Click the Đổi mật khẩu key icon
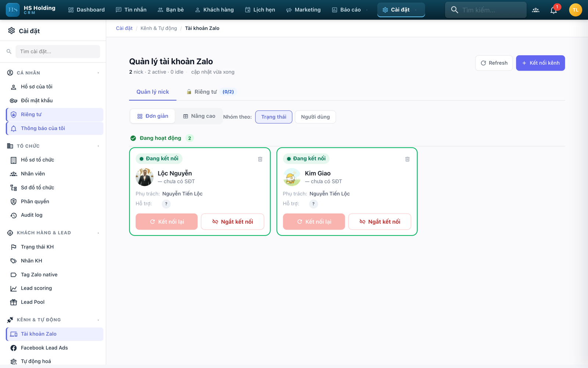Screen dimensions: 588x368 pyautogui.click(x=14, y=101)
